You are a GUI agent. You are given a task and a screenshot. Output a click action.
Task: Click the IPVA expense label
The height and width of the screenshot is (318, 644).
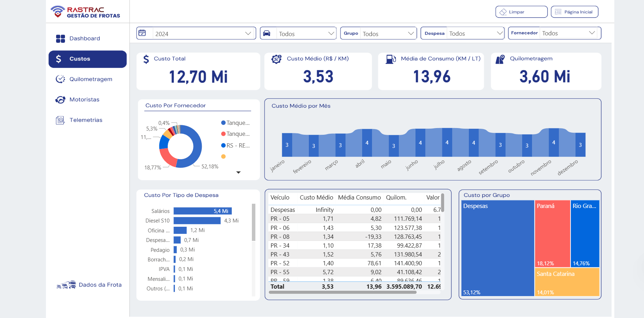(x=164, y=269)
